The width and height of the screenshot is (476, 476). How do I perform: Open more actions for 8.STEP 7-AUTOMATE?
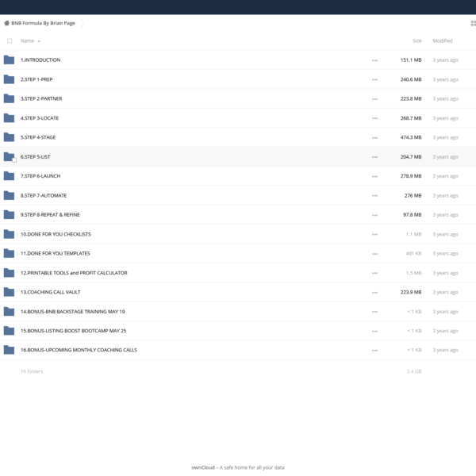pos(375,196)
